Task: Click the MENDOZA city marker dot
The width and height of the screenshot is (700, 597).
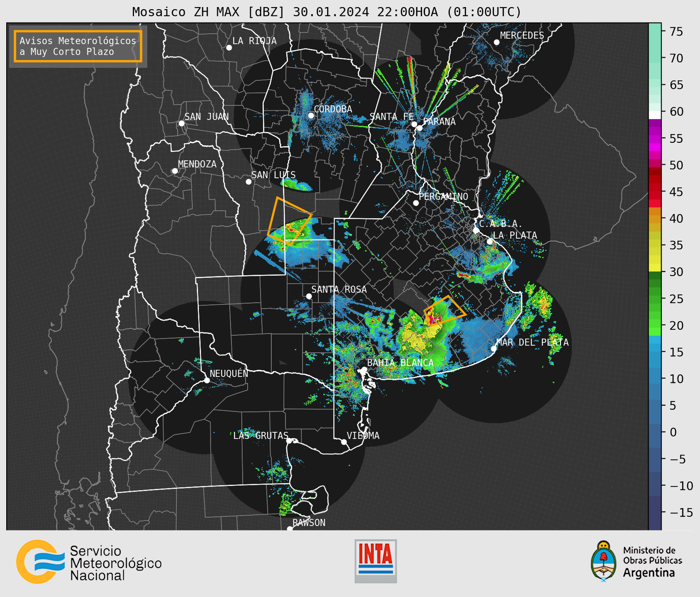Action: point(175,171)
